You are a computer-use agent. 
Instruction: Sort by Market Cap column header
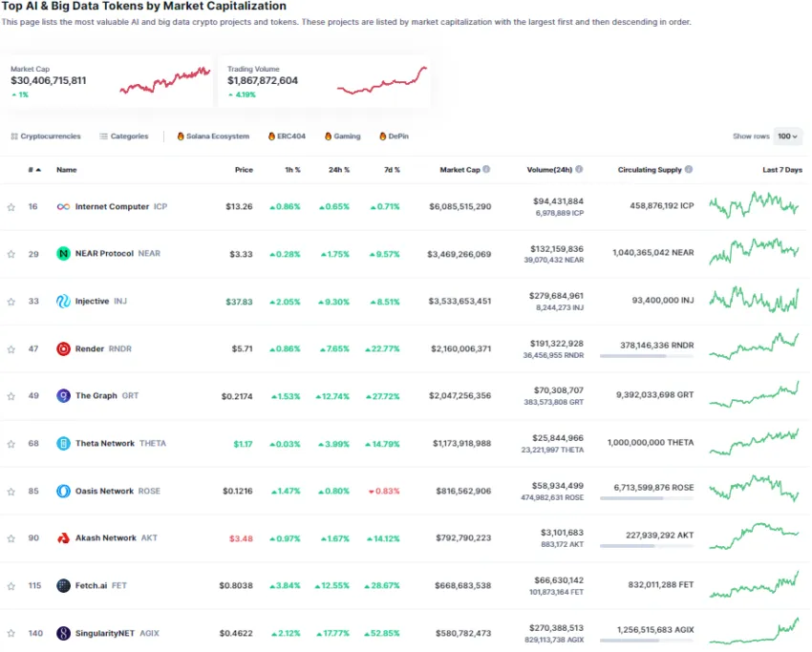pos(459,170)
